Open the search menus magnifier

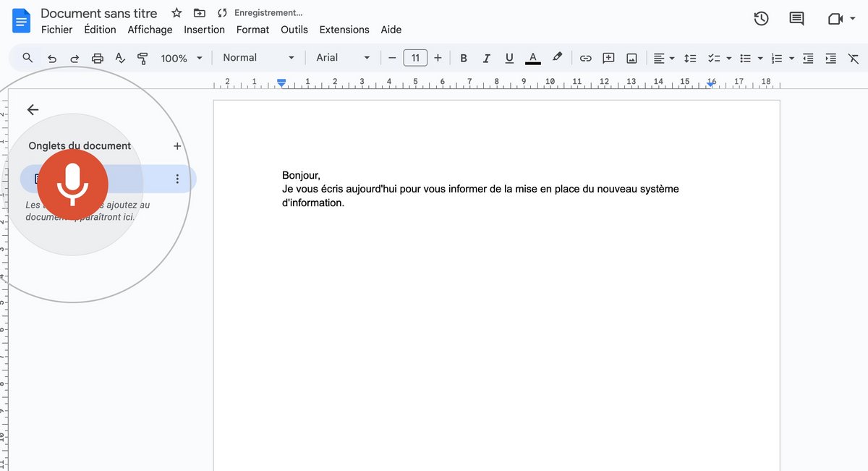(27, 58)
